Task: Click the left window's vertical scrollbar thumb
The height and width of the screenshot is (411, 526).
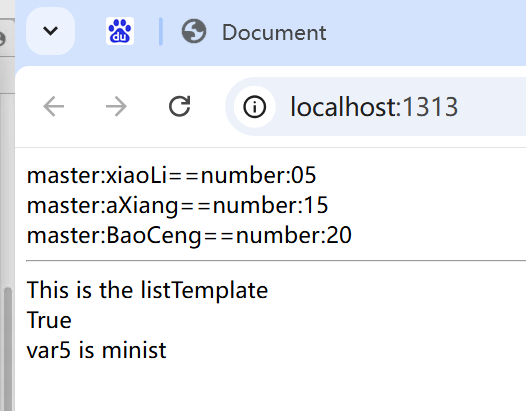Action: (x=8, y=349)
